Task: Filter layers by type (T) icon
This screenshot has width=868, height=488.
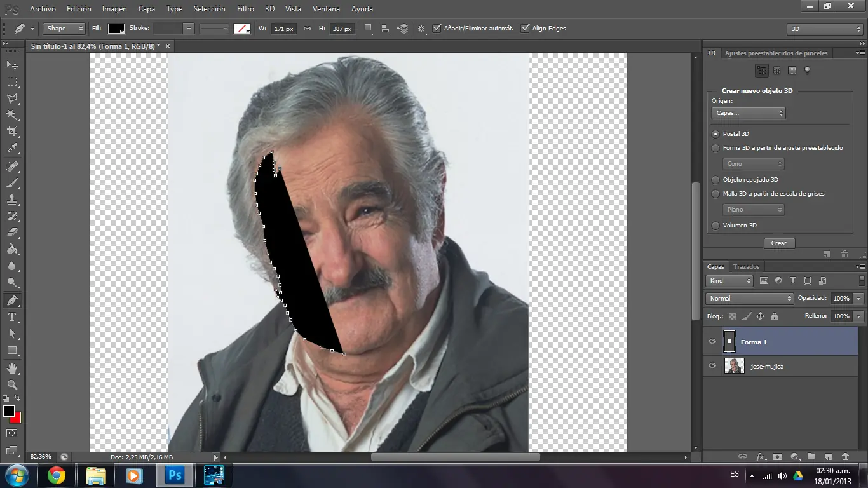Action: [x=793, y=281]
